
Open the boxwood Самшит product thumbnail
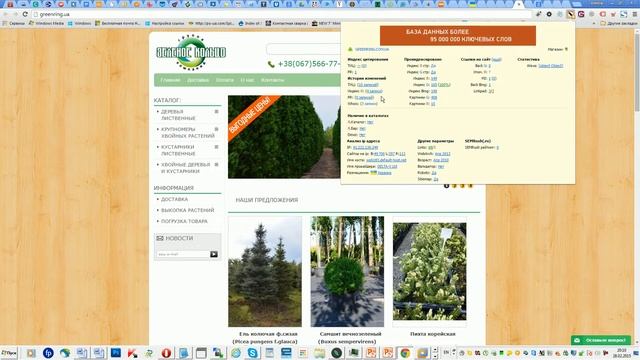(x=347, y=271)
